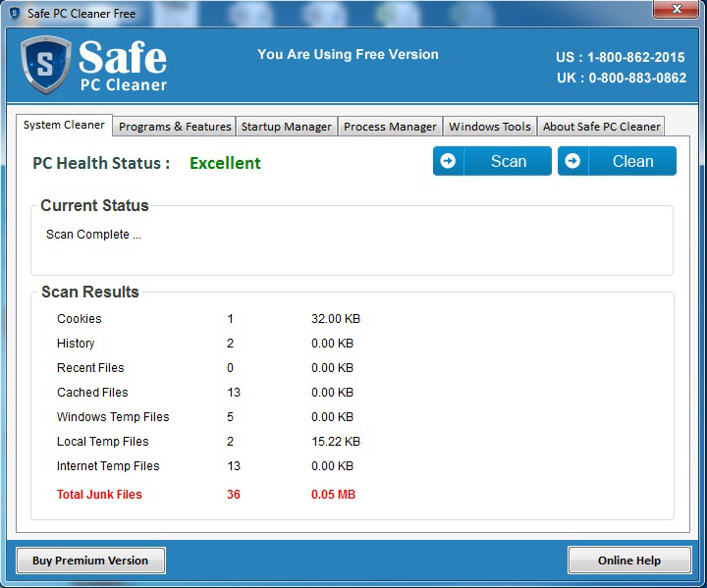This screenshot has width=707, height=588.
Task: Click the Total Junk Files label
Action: (x=99, y=495)
